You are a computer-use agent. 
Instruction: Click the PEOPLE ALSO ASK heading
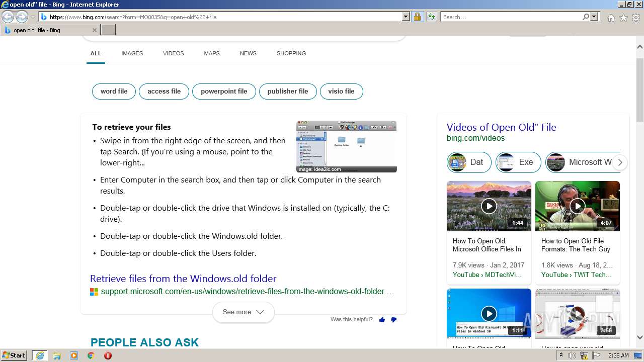coord(144,342)
